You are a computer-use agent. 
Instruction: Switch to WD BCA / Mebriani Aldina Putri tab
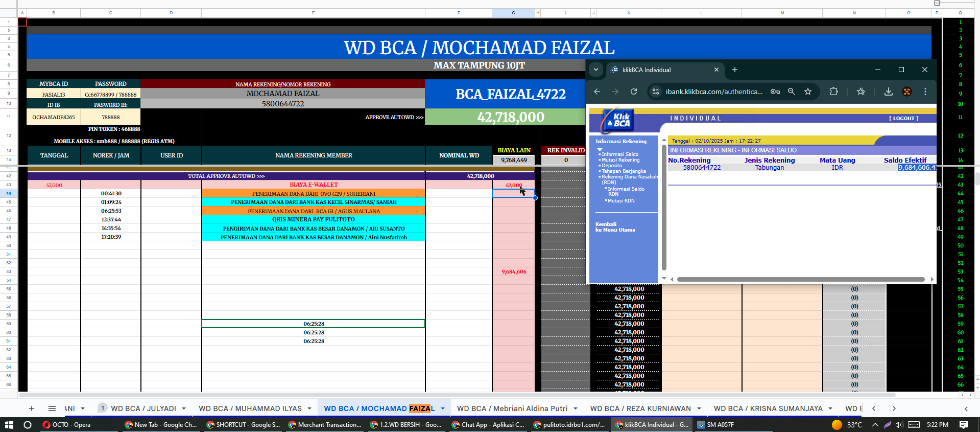point(512,408)
